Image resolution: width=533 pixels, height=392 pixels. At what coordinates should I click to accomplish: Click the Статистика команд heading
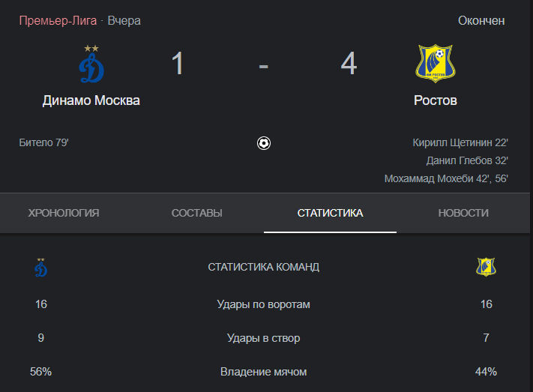point(263,267)
